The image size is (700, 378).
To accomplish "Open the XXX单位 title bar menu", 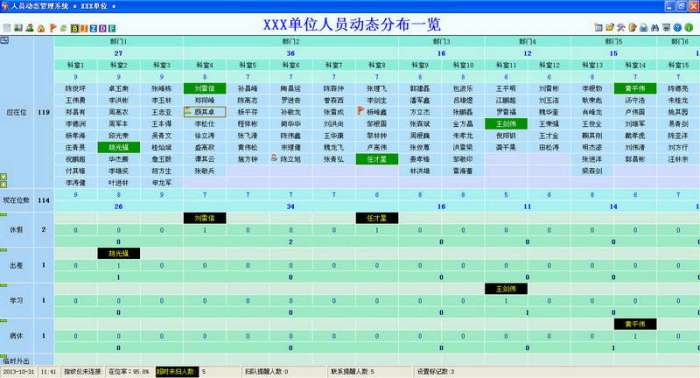I will (x=98, y=6).
